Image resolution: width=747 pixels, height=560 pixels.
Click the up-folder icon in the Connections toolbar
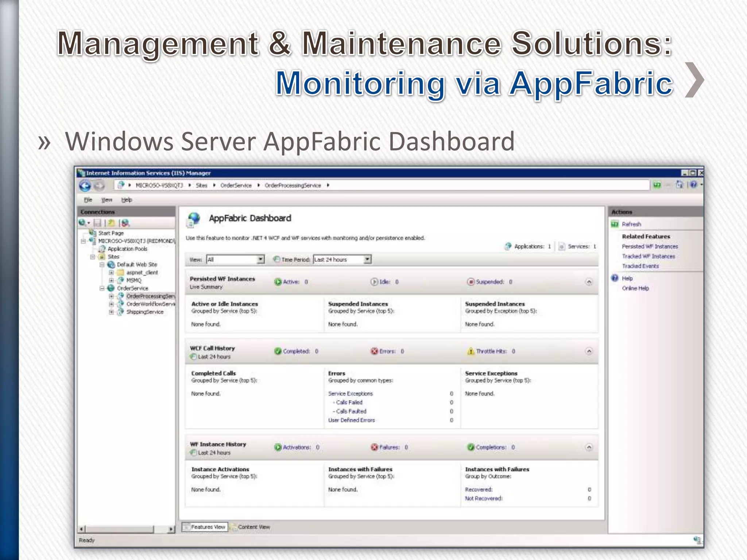(x=112, y=223)
